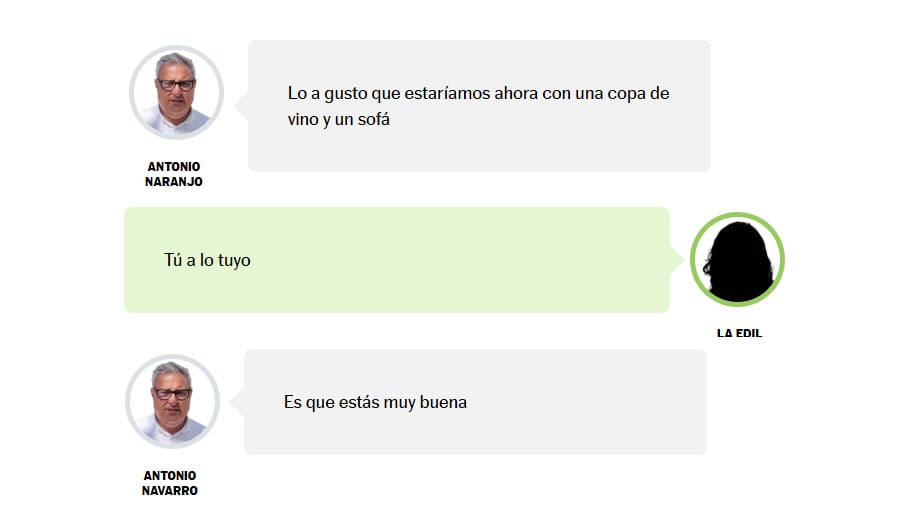Select the black silhouette avatar of La Edil

[737, 260]
